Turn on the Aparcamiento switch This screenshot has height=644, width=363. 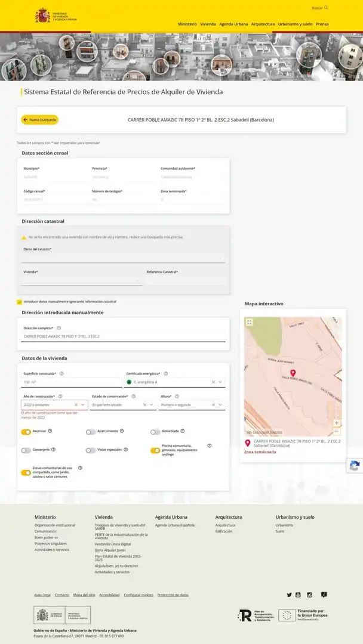tap(91, 432)
